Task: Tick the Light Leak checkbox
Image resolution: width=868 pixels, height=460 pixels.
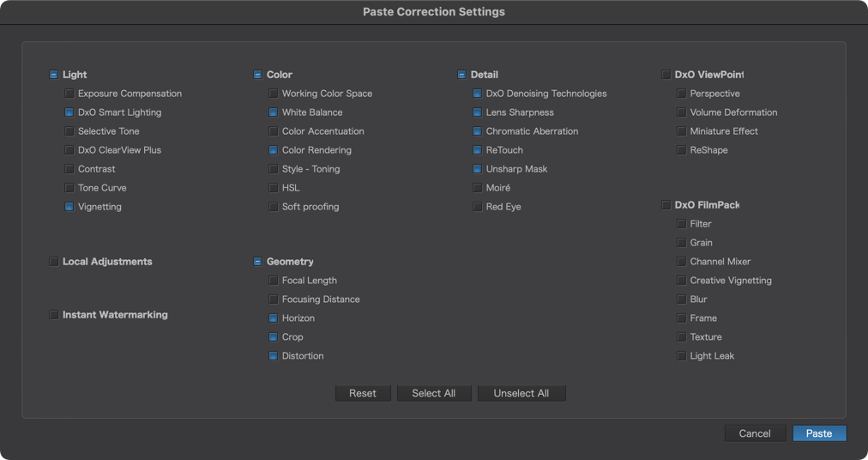Action: click(x=681, y=356)
